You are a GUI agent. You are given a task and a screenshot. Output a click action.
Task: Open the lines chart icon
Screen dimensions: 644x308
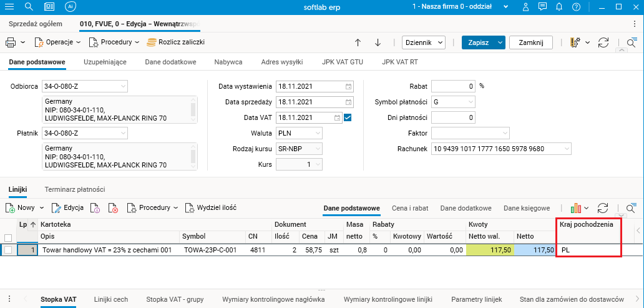pos(576,208)
